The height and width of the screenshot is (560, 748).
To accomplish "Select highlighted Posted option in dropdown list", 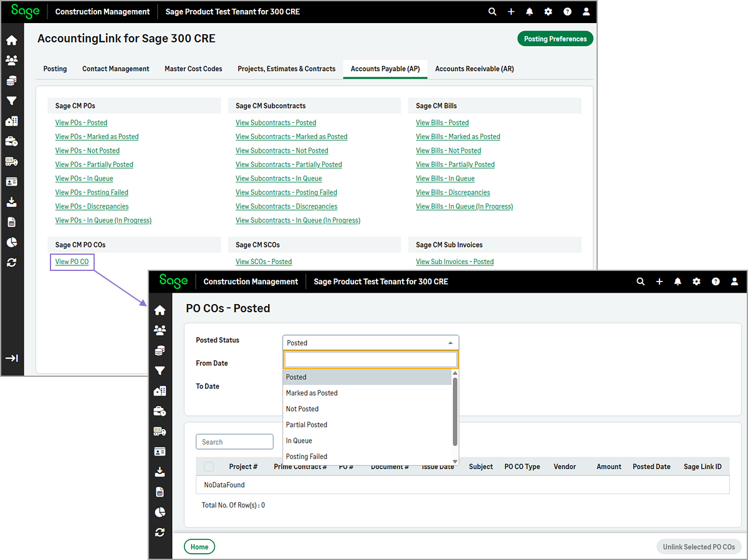I will point(367,377).
